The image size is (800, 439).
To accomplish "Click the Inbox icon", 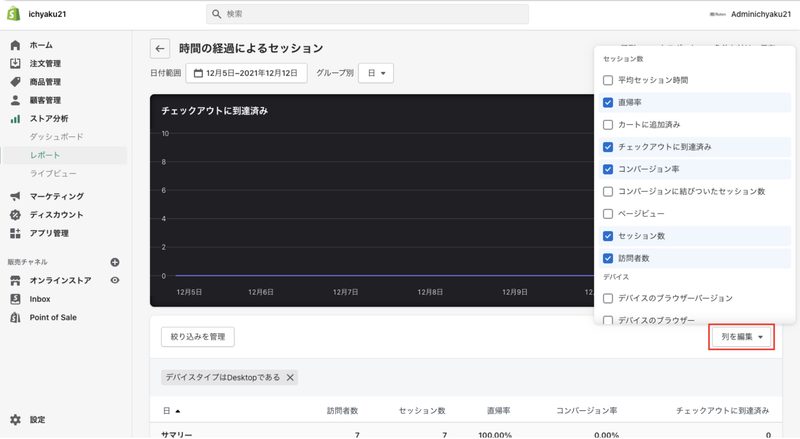I will [15, 299].
